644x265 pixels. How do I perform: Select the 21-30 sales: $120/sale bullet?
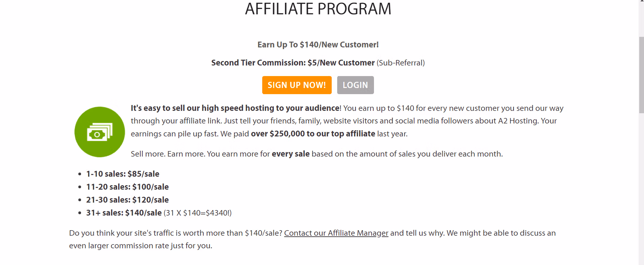pos(127,200)
